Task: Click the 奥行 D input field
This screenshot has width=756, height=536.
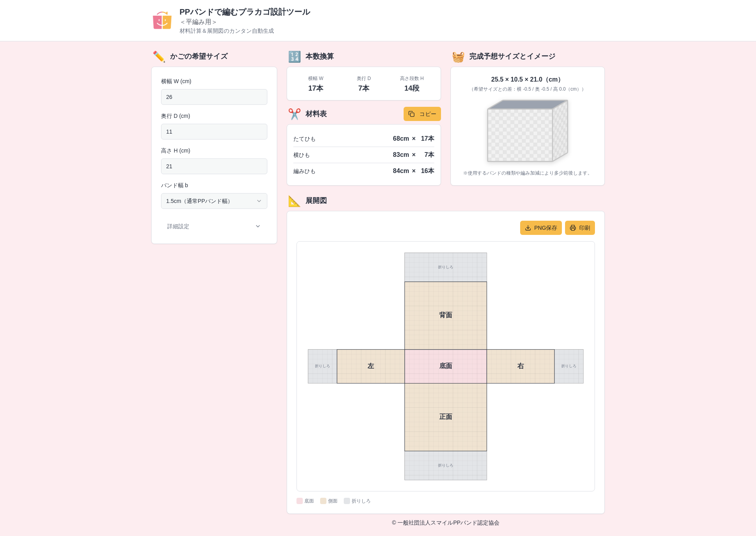Action: (214, 132)
